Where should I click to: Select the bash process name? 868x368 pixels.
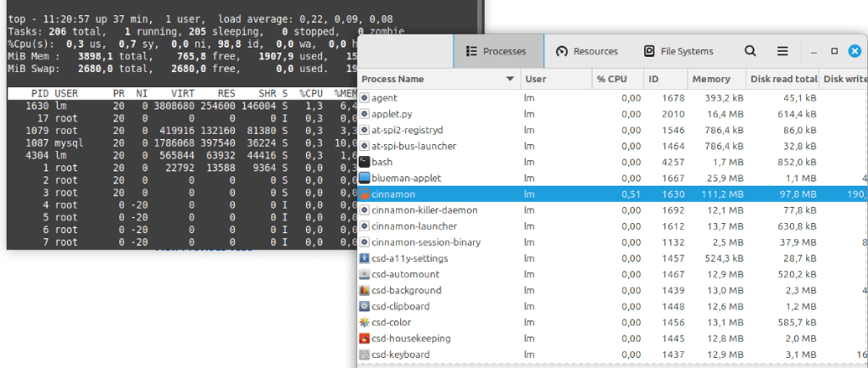point(382,162)
